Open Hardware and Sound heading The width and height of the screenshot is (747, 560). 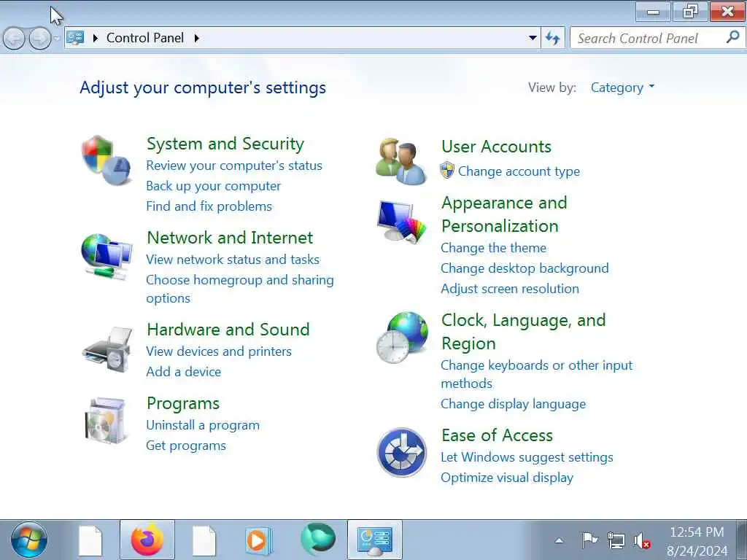click(228, 330)
